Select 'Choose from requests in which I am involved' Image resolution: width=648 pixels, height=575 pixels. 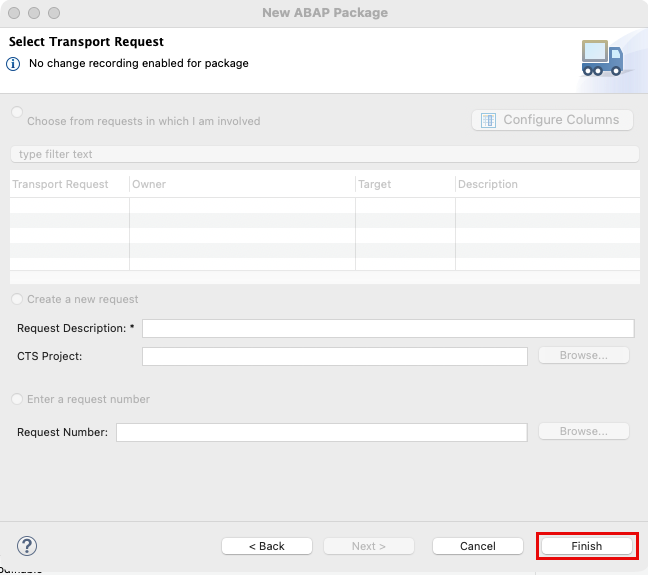(x=17, y=112)
